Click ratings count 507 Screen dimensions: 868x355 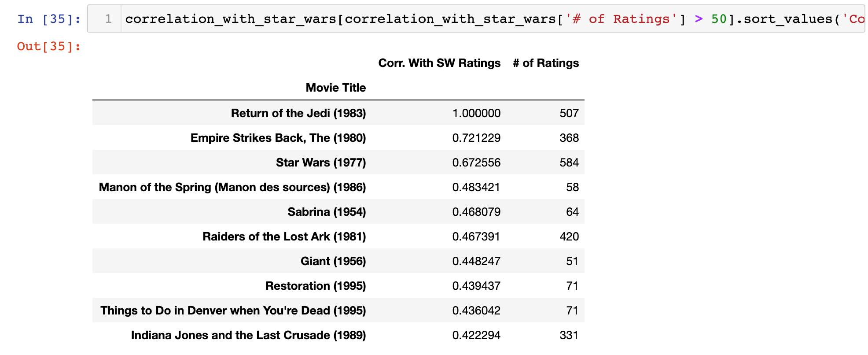point(569,113)
